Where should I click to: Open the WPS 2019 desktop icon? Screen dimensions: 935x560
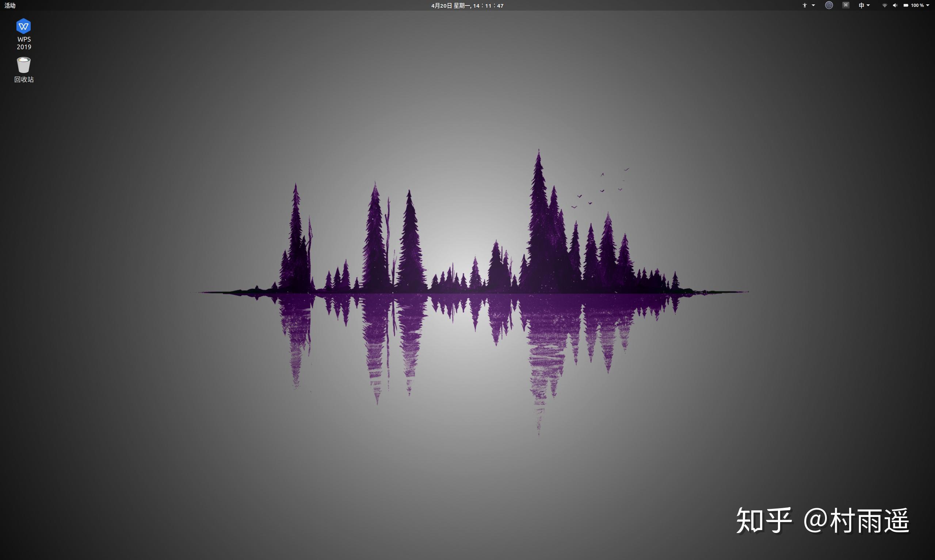click(x=23, y=26)
